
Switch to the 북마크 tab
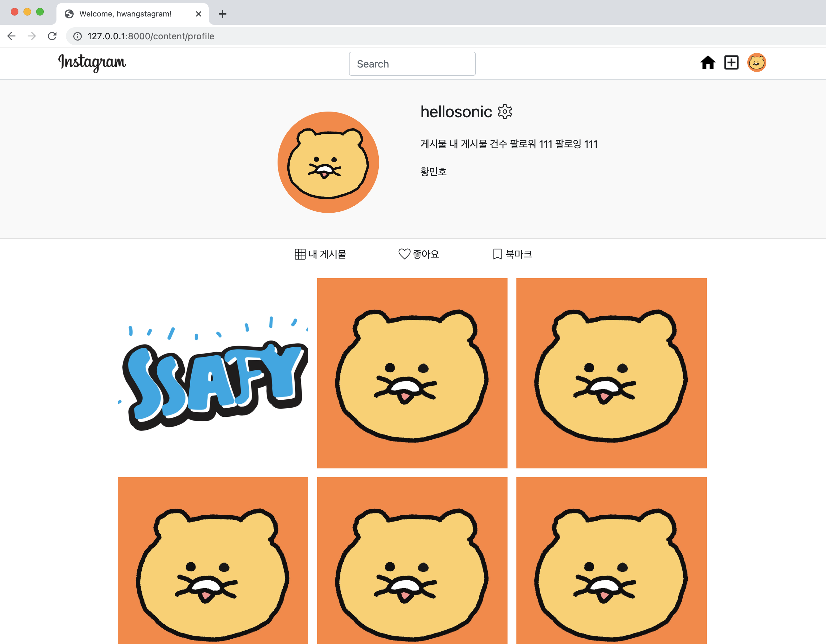click(x=513, y=254)
